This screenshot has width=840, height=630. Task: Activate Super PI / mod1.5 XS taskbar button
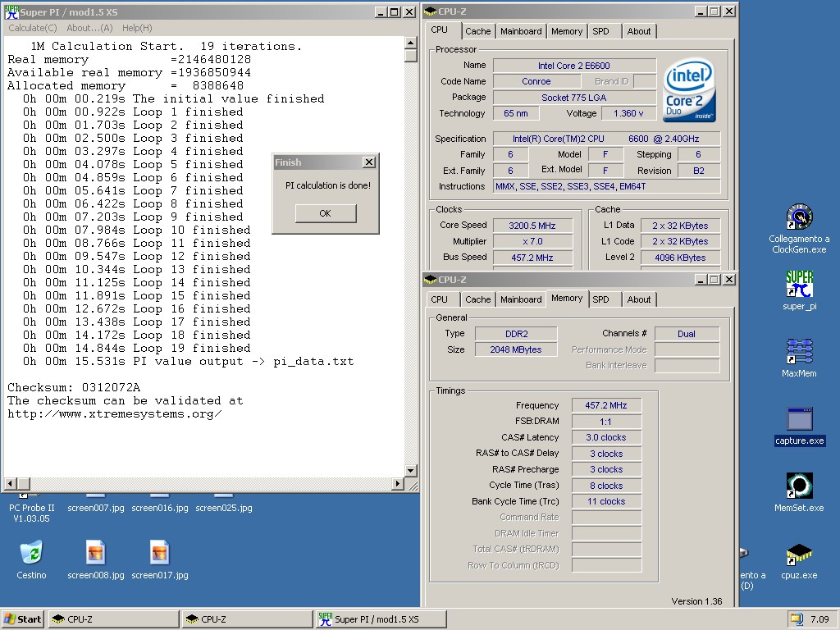(381, 619)
